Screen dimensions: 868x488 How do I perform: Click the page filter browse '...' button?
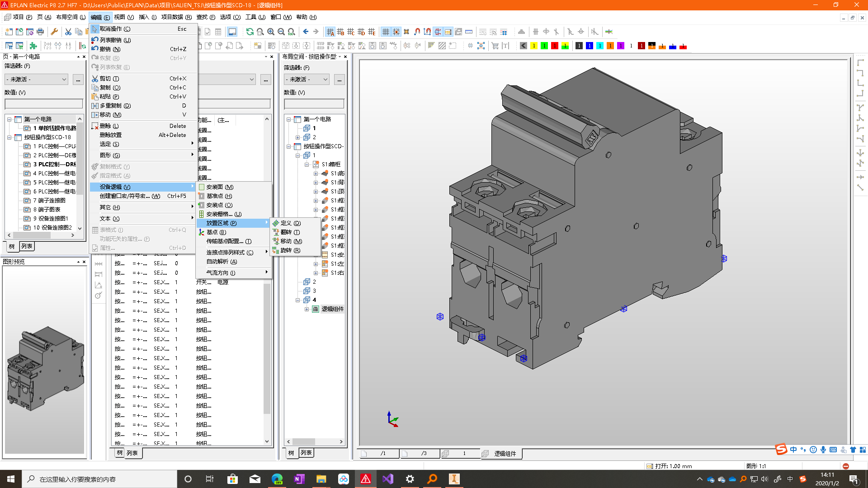coord(78,80)
